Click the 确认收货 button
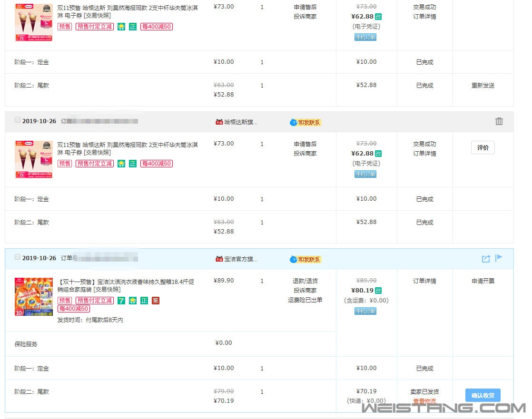Screen dimensions: 532x419 [x=483, y=395]
